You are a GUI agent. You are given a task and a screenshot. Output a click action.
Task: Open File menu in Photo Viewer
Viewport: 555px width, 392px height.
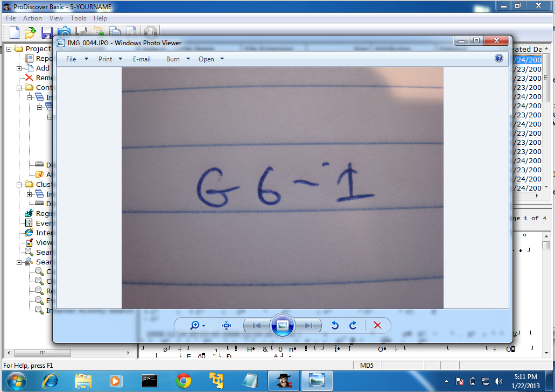(x=77, y=59)
